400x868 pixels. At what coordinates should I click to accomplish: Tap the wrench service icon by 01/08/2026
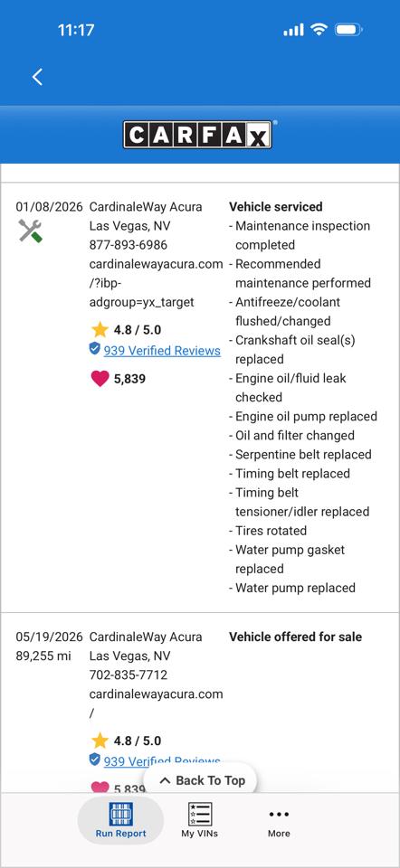[x=30, y=231]
